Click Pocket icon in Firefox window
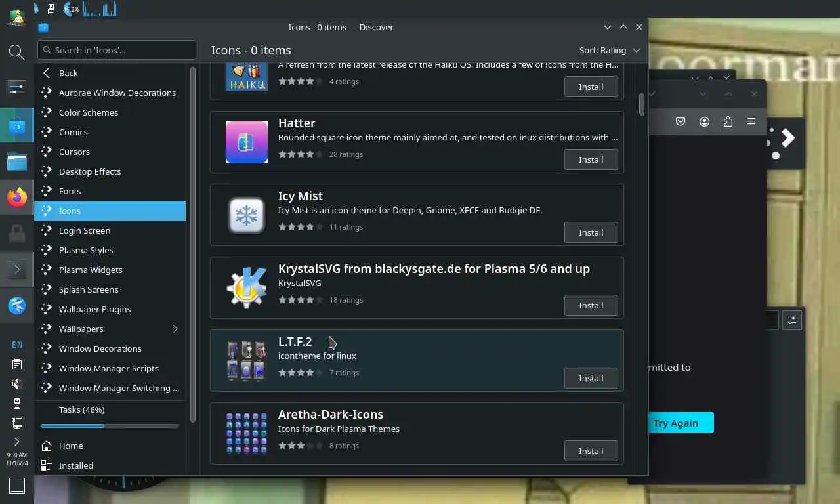840x504 pixels. coord(681,121)
